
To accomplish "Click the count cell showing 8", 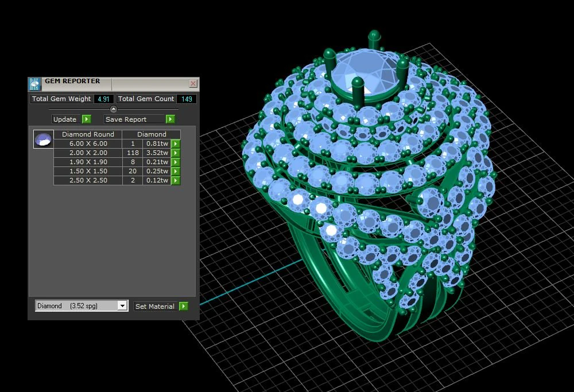I will coord(133,162).
